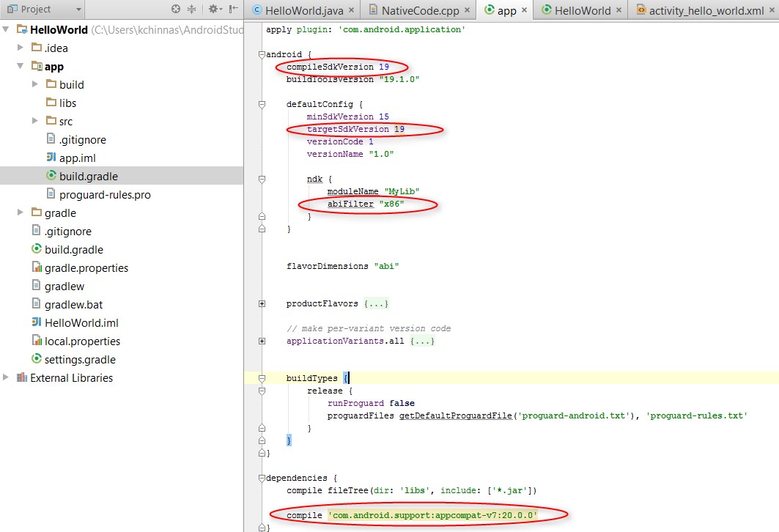Switch to the NativeCode.cpp tab
The height and width of the screenshot is (532, 779).
(413, 10)
